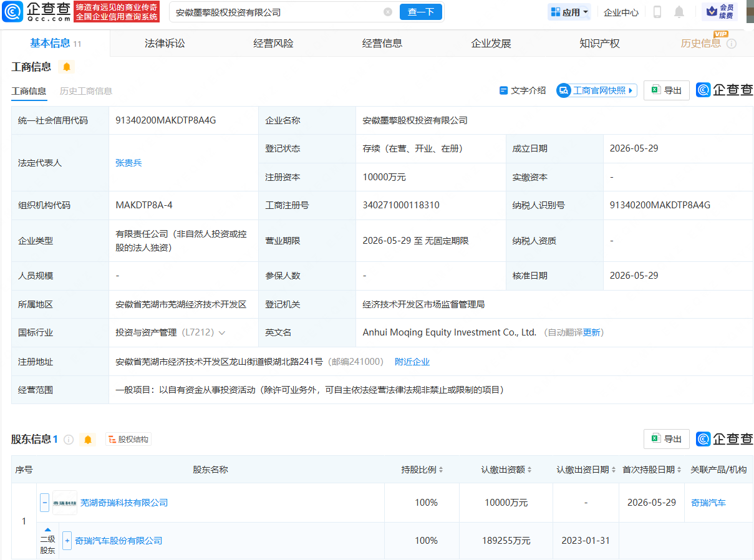Open notifications bell in the top header
Image resolution: width=754 pixels, height=560 pixels.
pos(679,12)
